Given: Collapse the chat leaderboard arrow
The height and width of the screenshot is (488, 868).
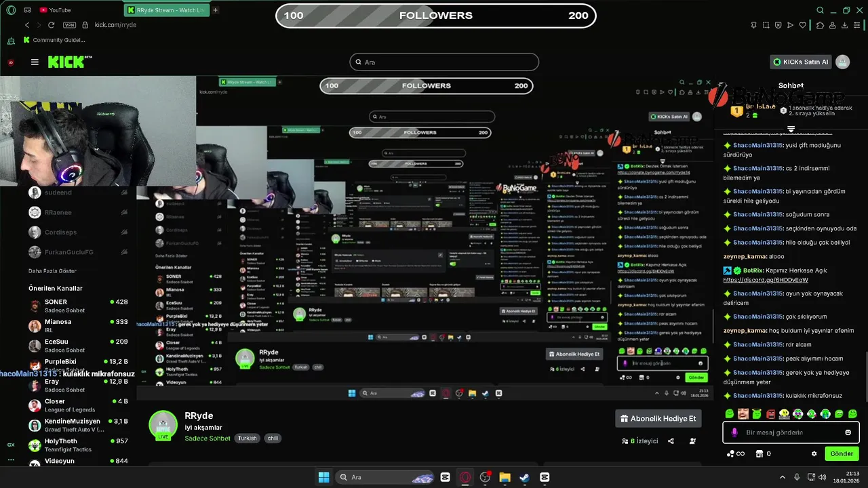Looking at the screenshot, I should click(791, 129).
